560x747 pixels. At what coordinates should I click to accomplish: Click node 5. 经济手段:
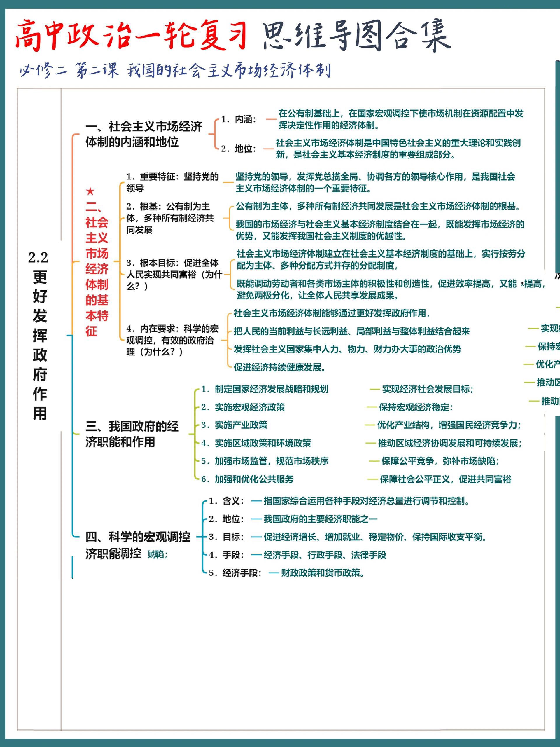pyautogui.click(x=235, y=573)
